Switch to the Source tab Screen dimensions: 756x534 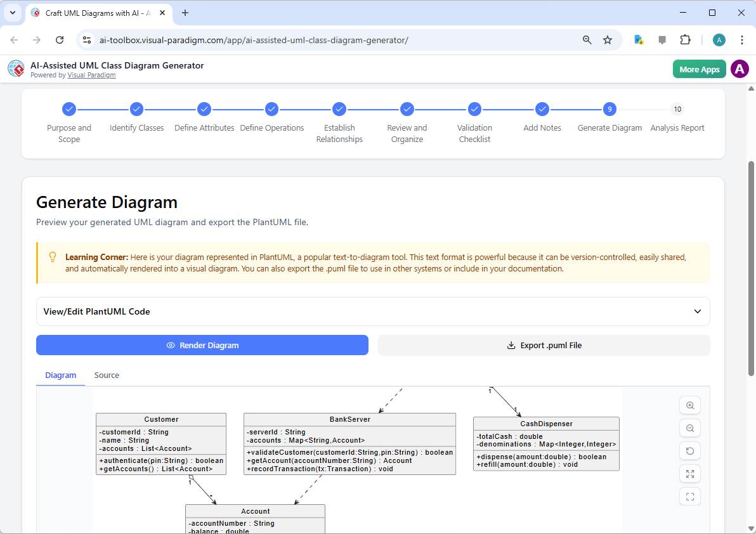pos(106,375)
